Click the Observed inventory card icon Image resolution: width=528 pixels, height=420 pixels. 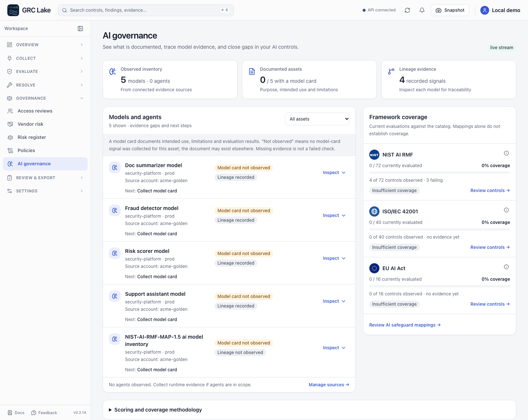point(113,71)
